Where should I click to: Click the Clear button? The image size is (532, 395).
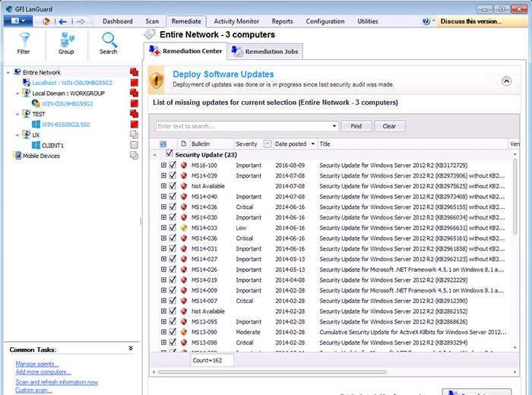389,126
